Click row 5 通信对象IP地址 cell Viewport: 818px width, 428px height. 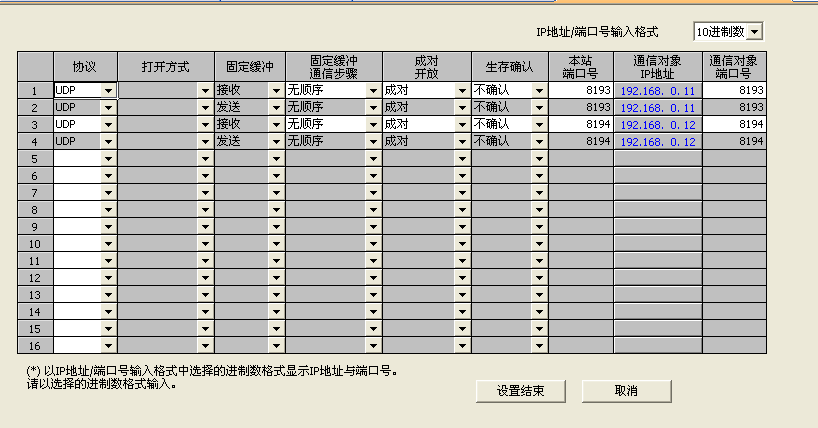point(657,158)
